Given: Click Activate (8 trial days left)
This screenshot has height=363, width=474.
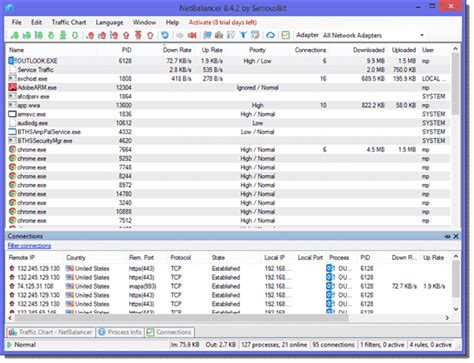Looking at the screenshot, I should point(223,22).
